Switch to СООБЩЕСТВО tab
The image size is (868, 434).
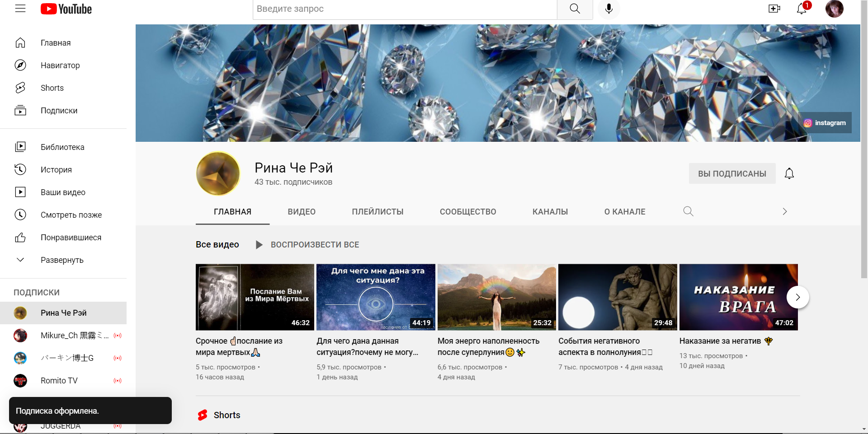[468, 212]
